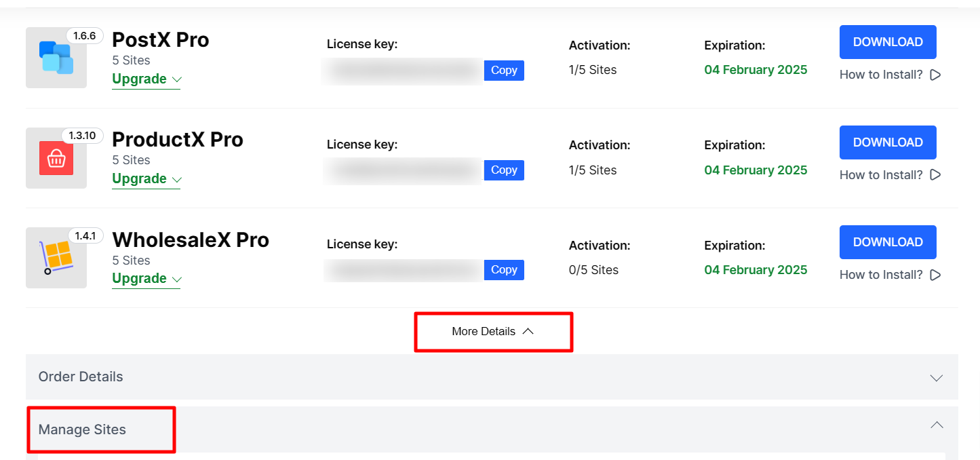Image resolution: width=980 pixels, height=460 pixels.
Task: Click the Order Details section title
Action: pyautogui.click(x=81, y=377)
